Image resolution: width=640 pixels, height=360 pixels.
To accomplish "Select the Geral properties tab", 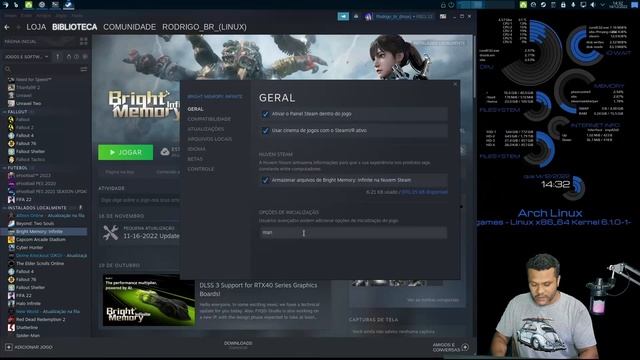I will (x=195, y=109).
